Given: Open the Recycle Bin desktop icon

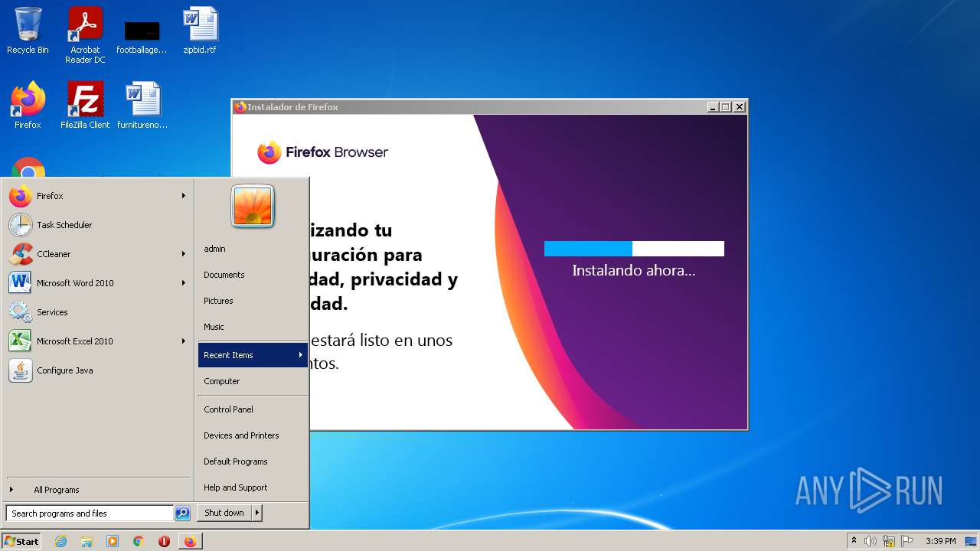Looking at the screenshot, I should pyautogui.click(x=28, y=31).
